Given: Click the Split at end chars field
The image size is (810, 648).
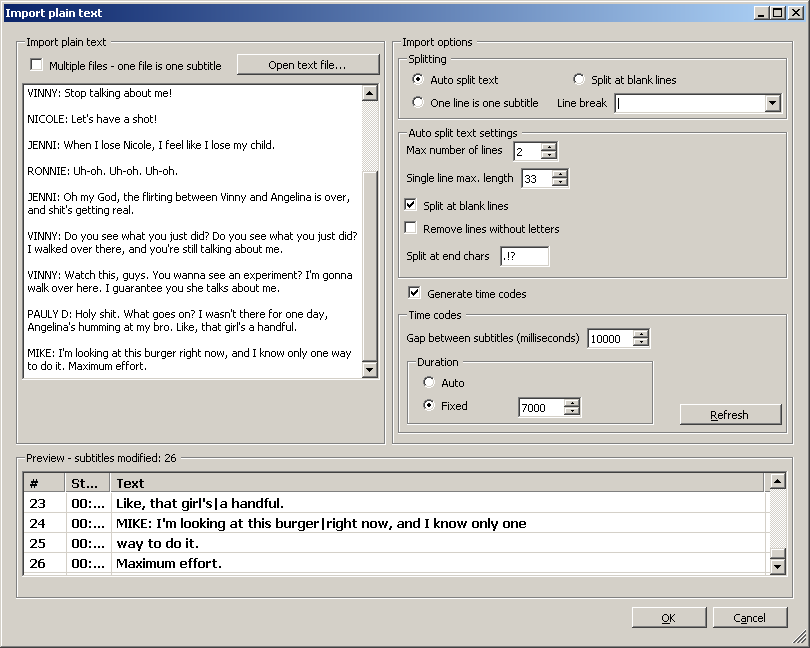Looking at the screenshot, I should click(x=524, y=256).
